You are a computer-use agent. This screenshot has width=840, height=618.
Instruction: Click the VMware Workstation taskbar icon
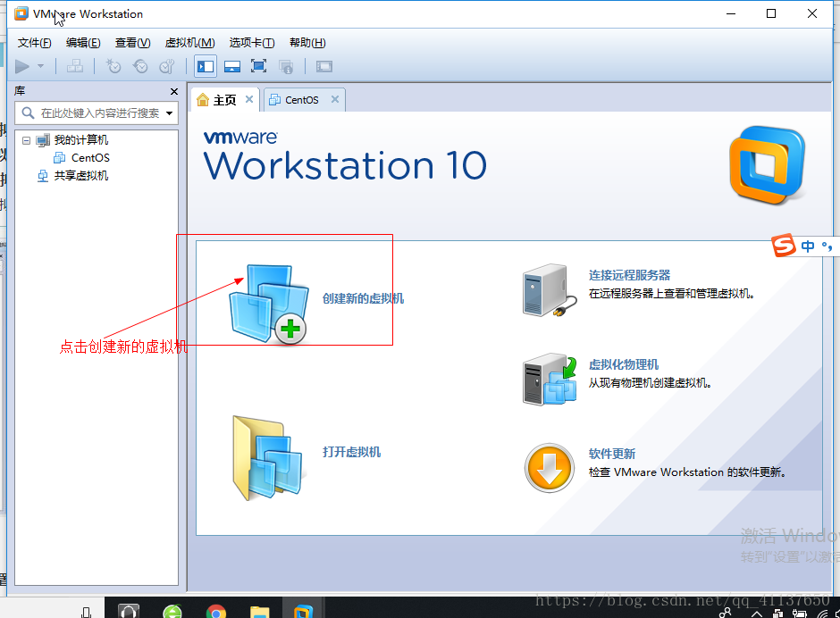pos(303,611)
